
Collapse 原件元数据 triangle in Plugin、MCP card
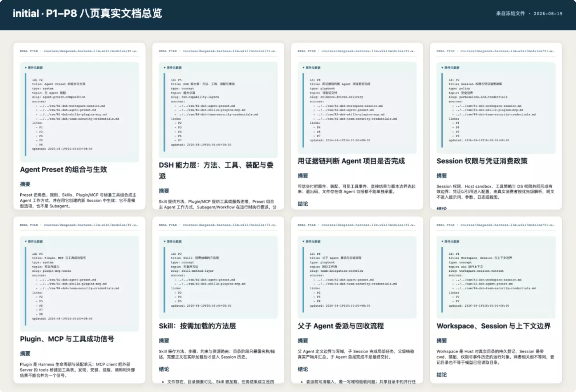click(25, 242)
